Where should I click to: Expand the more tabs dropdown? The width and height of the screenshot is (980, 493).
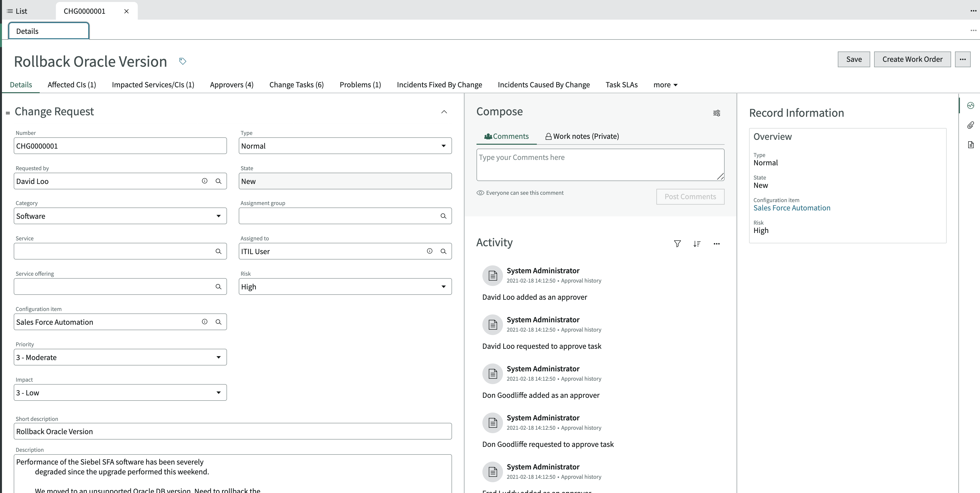pyautogui.click(x=665, y=85)
